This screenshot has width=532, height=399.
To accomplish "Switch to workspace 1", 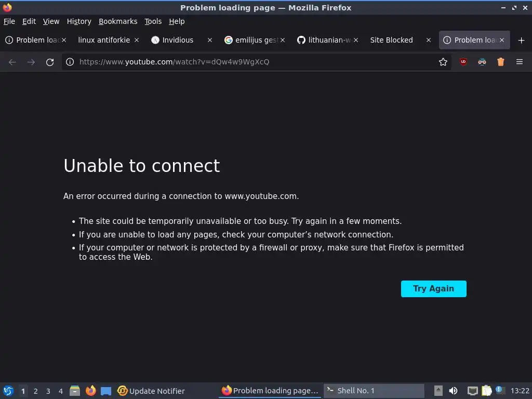I will click(x=23, y=391).
